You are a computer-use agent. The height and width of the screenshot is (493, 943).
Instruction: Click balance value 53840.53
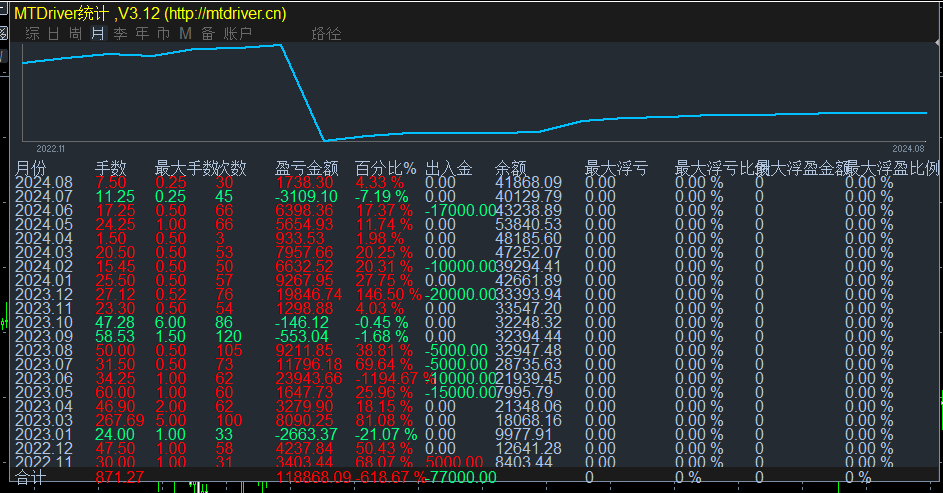pos(528,224)
